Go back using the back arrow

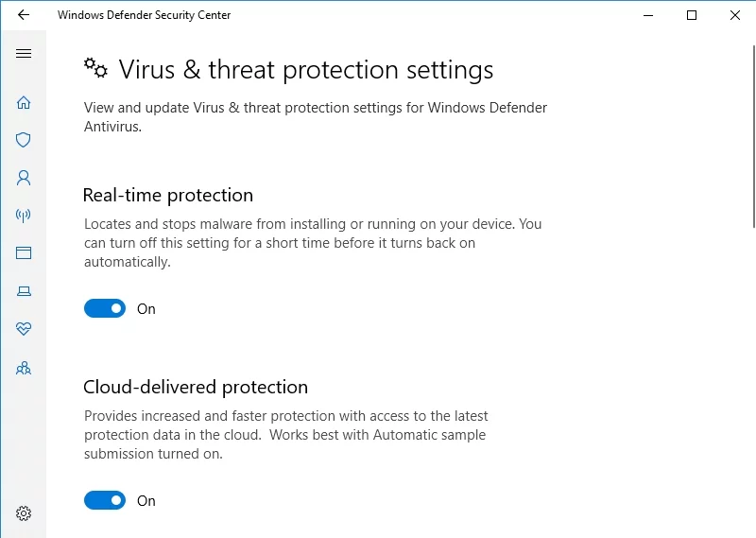(24, 15)
